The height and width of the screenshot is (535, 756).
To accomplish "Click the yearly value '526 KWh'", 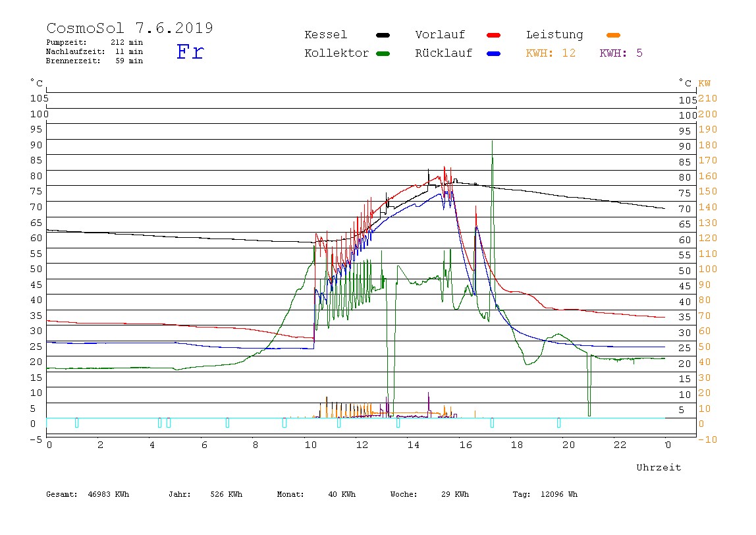I will point(226,494).
